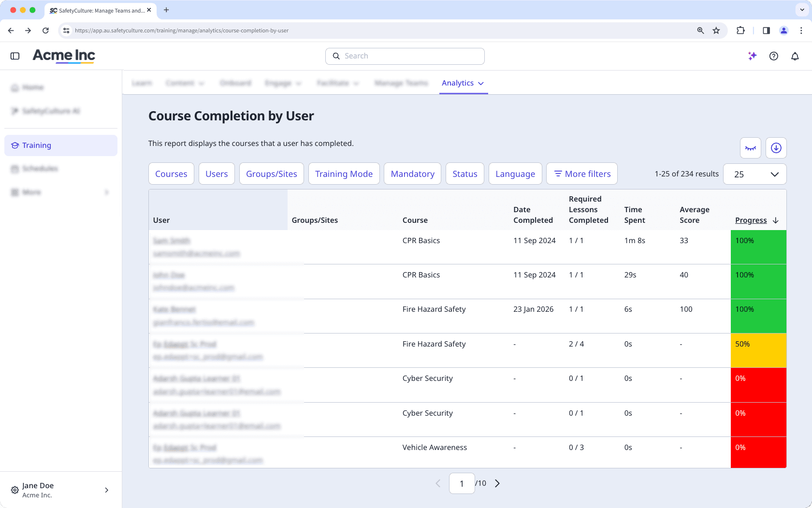Click the Training graduation cap icon
This screenshot has width=812, height=508.
(x=15, y=145)
